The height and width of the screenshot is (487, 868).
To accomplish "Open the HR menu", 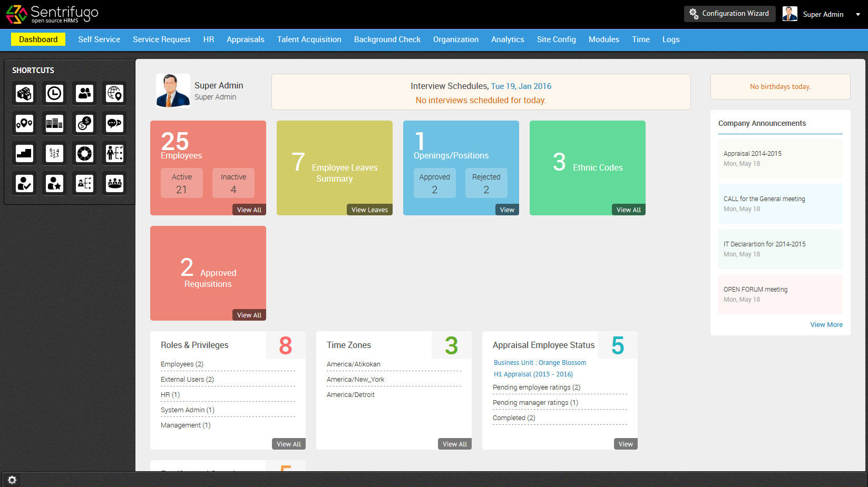I will tap(209, 39).
